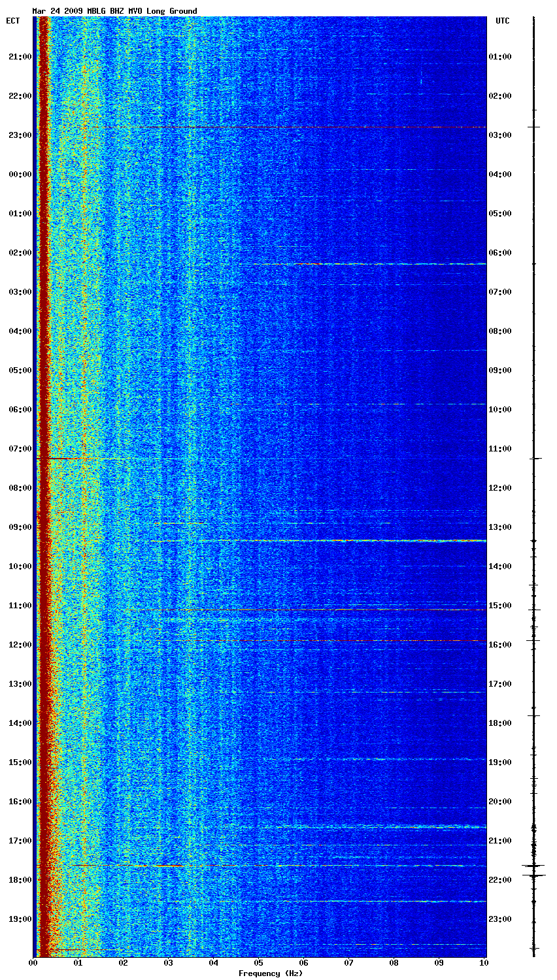Click the "07" frequency tick label

(348, 963)
